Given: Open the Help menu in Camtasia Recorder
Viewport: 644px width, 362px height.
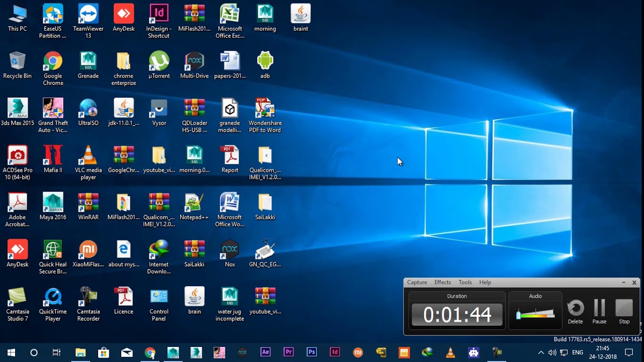Looking at the screenshot, I should pyautogui.click(x=485, y=283).
